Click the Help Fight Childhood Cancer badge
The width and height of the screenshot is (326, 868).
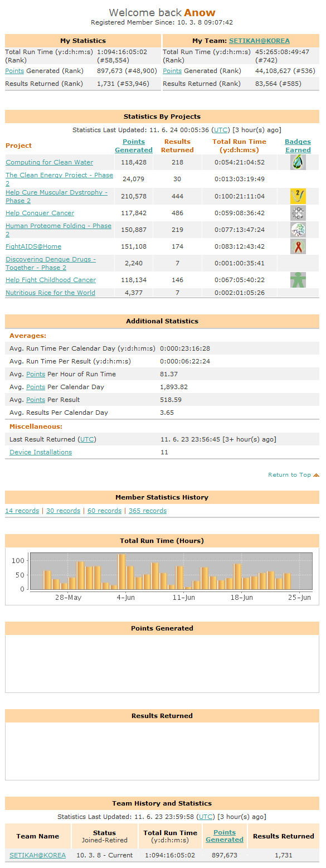point(298,280)
